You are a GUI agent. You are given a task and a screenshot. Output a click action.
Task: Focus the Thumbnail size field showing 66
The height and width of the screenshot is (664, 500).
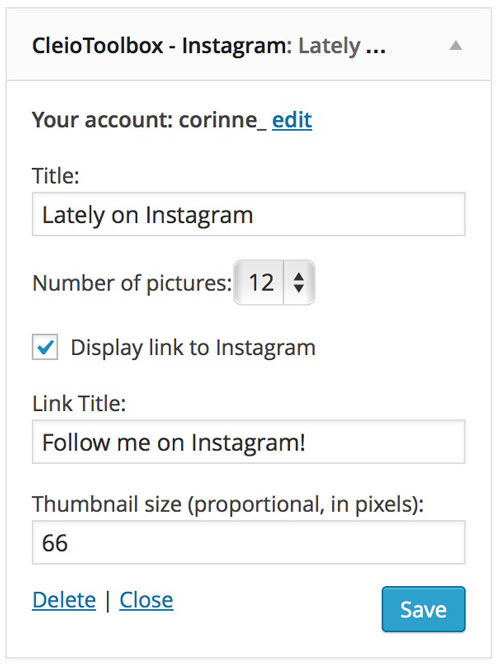249,542
